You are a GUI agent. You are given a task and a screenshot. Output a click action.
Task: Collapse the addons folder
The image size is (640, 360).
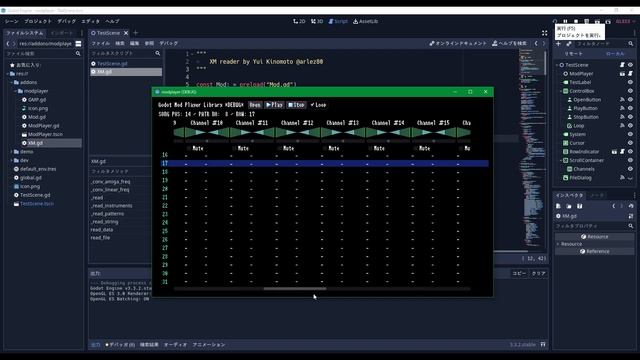pos(12,82)
